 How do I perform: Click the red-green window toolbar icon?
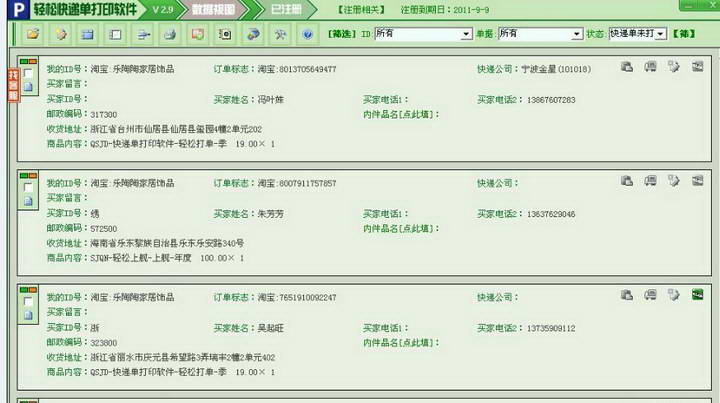pos(198,34)
